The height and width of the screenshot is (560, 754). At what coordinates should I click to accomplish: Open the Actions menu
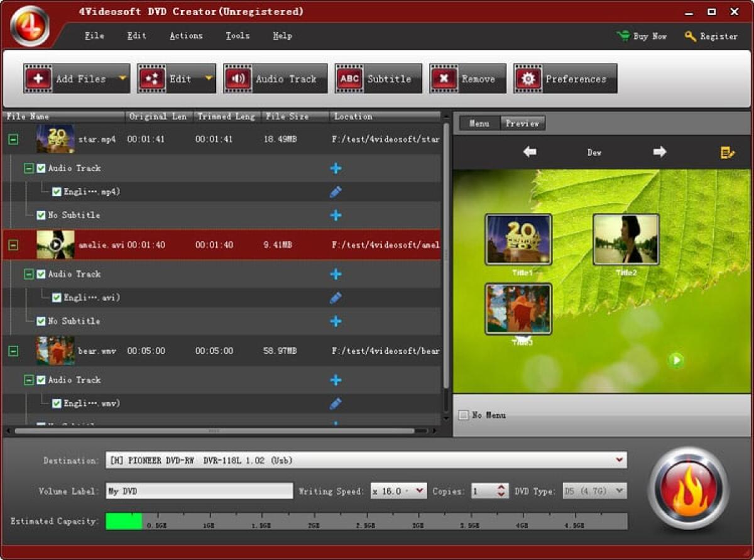tap(185, 36)
